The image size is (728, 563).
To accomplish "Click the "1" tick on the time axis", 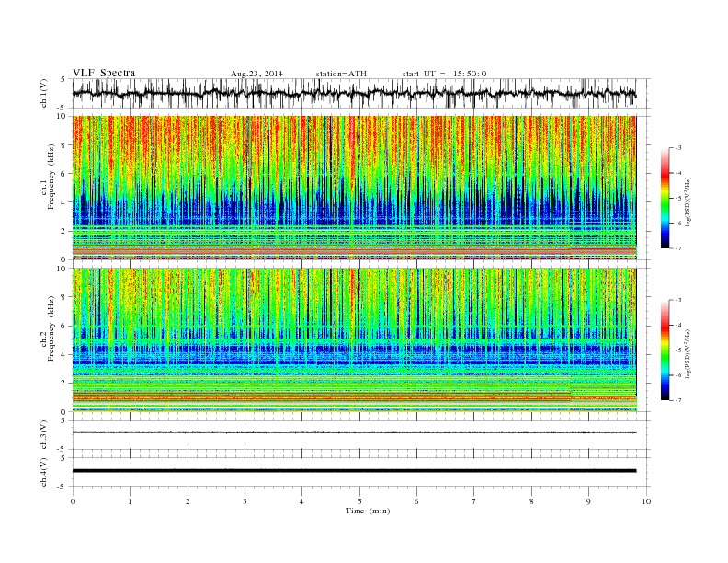I will click(x=130, y=501).
